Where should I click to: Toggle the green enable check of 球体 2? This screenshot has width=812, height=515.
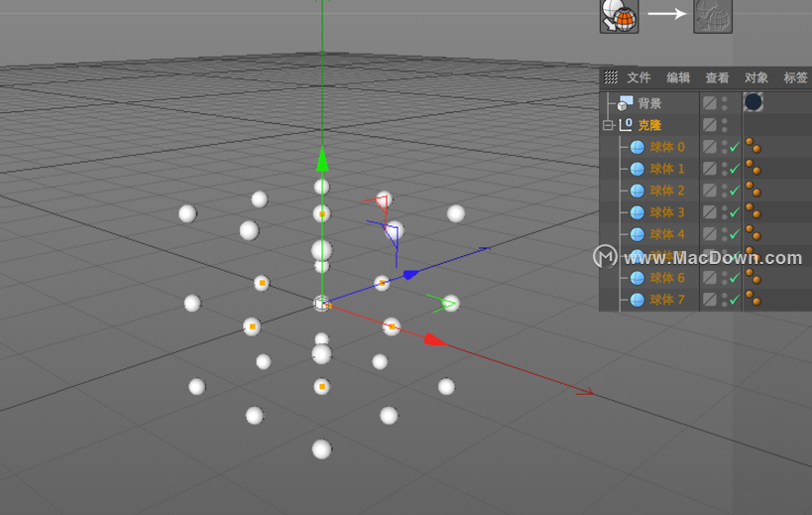735,191
